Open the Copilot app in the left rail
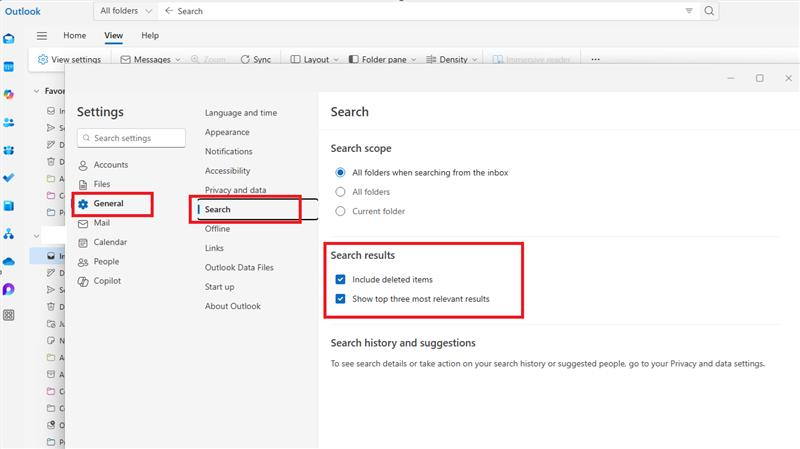 pos(9,94)
